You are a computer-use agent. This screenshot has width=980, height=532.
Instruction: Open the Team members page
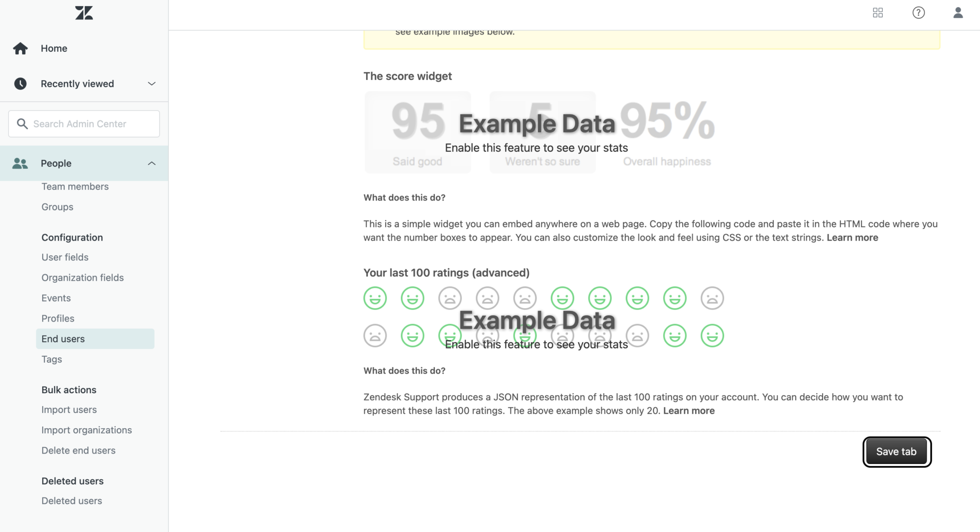tap(75, 187)
